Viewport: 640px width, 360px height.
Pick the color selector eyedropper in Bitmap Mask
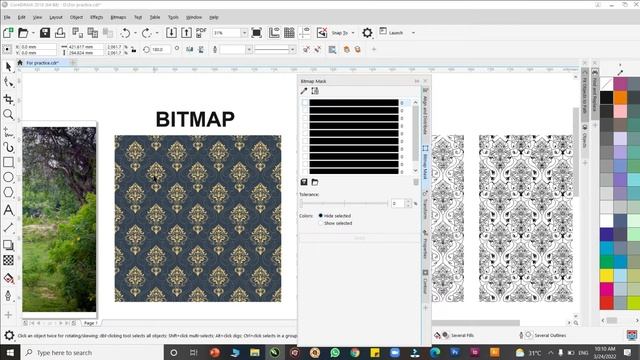pyautogui.click(x=304, y=91)
